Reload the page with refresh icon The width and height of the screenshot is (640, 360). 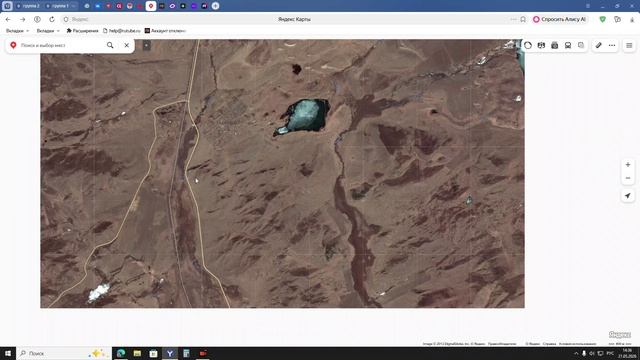(52, 19)
